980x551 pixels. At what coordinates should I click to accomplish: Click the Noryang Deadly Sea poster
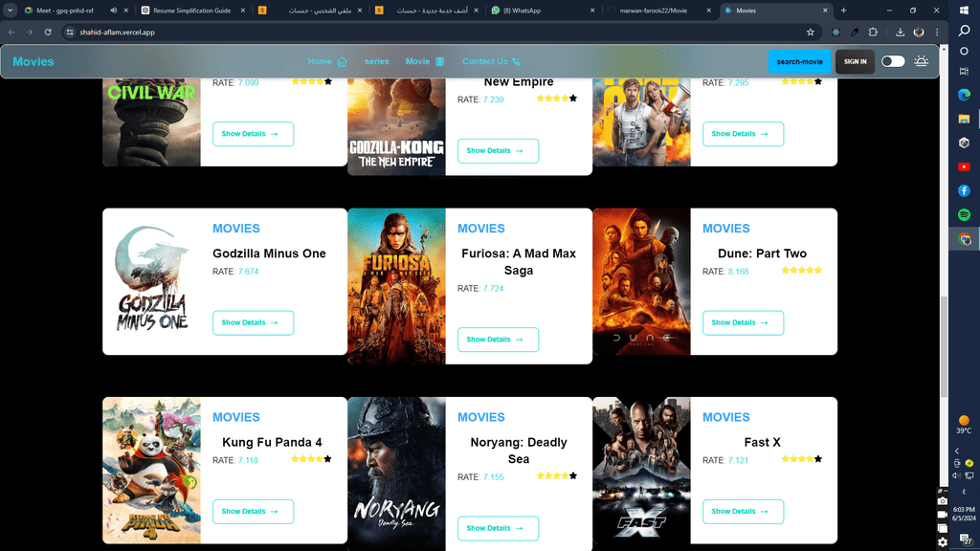(397, 474)
